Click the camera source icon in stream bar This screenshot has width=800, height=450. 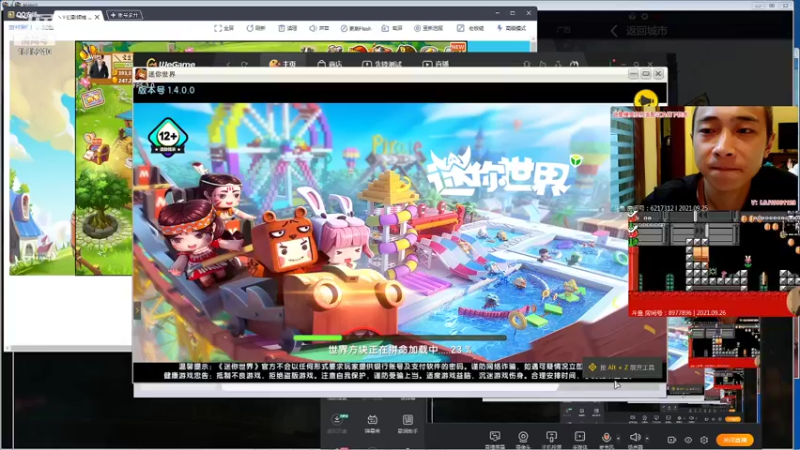523,437
